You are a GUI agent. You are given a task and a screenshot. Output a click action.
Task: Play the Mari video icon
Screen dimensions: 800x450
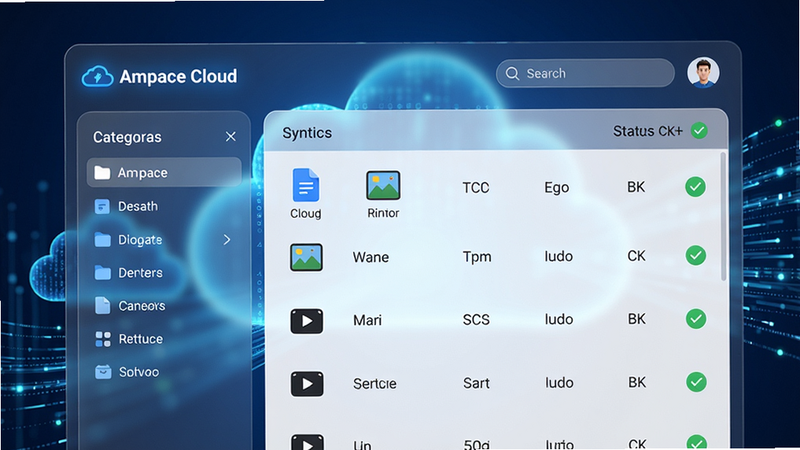click(x=307, y=321)
